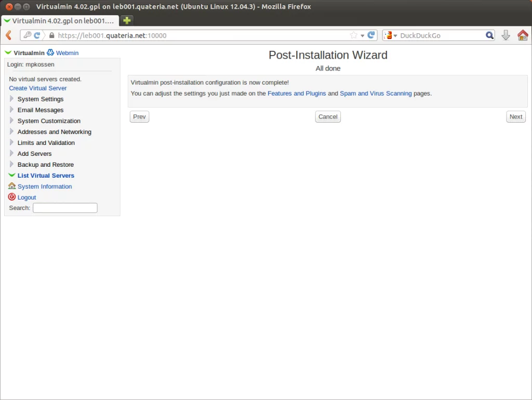Open List Virtual Servers link
Viewport: 532px width, 400px height.
coord(46,176)
